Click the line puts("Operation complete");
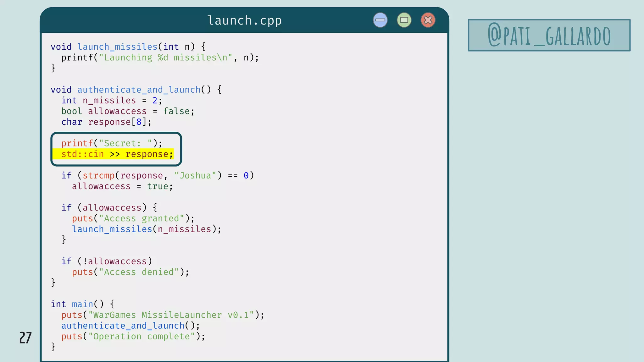The height and width of the screenshot is (362, 644). [133, 337]
